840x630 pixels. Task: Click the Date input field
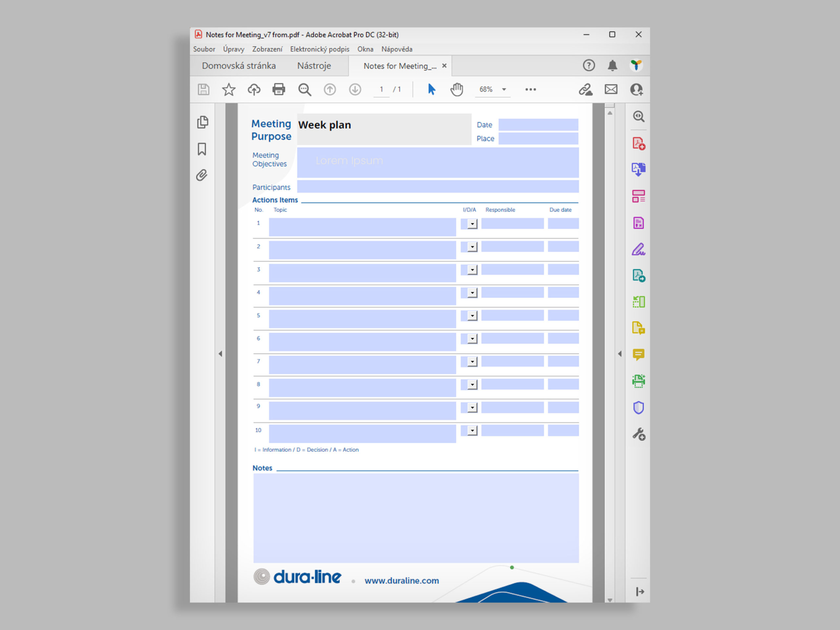point(538,125)
